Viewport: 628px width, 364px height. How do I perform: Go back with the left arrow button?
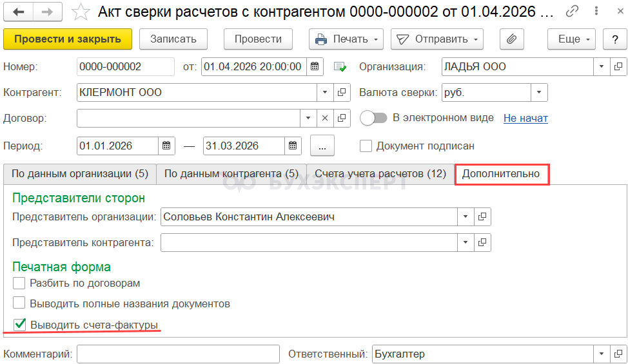19,12
